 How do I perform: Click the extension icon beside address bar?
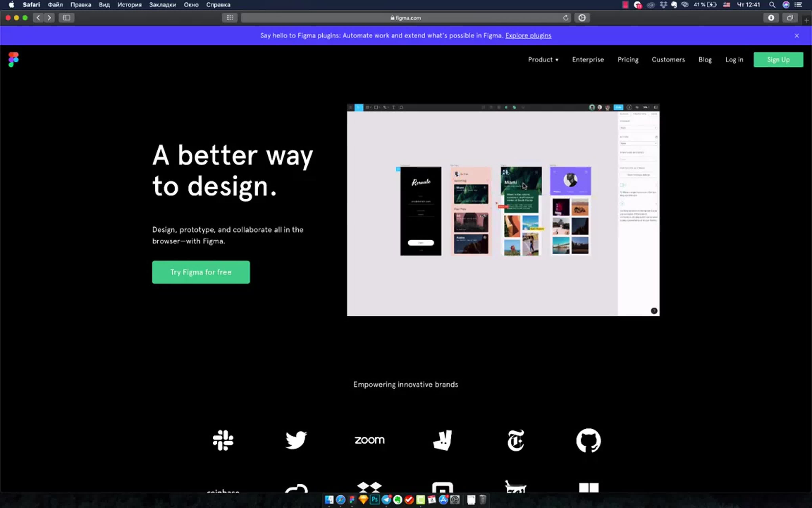tap(582, 18)
